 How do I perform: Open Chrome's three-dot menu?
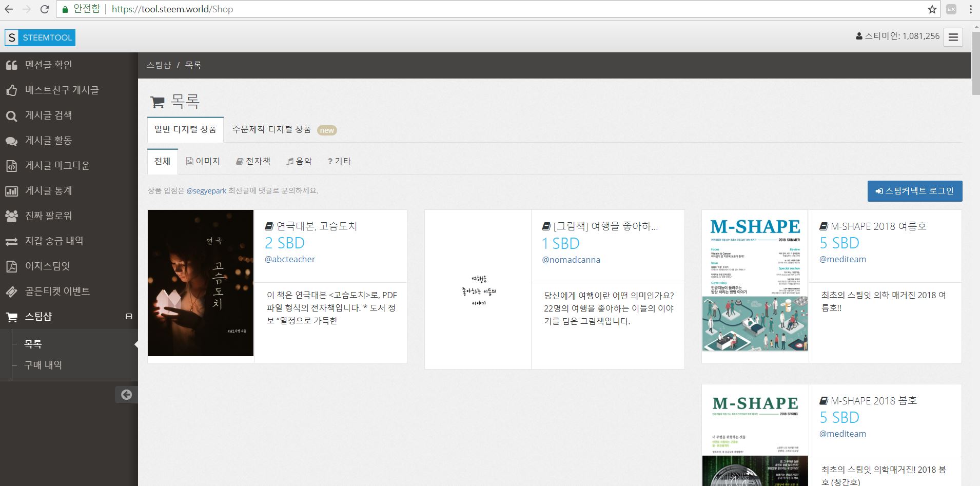[x=971, y=9]
